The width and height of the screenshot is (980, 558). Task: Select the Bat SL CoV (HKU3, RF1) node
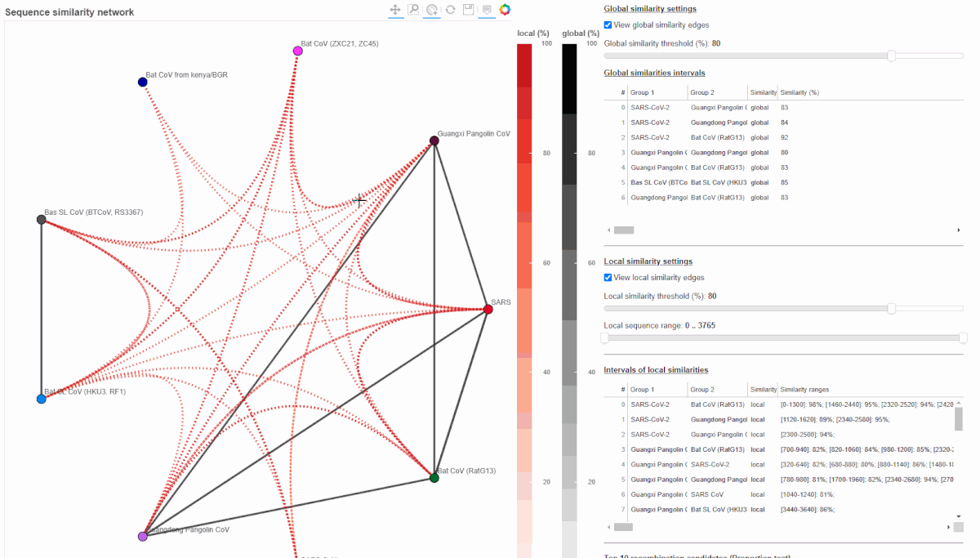tap(41, 399)
